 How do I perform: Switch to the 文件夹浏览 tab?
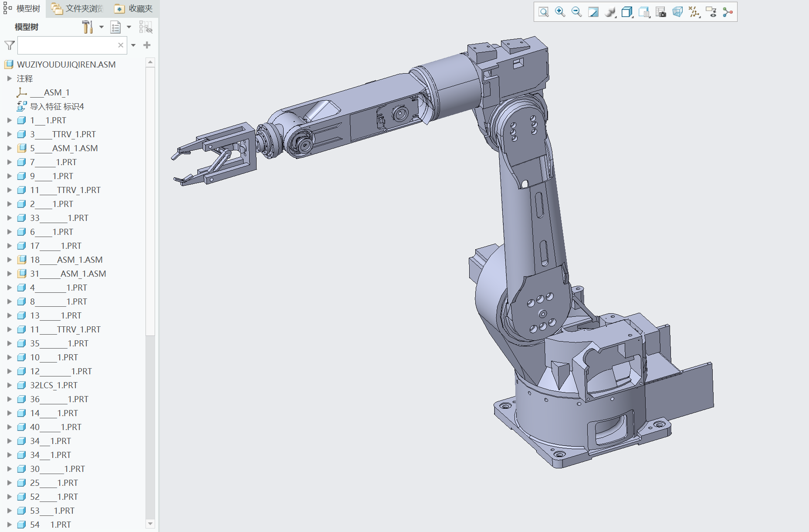(78, 9)
